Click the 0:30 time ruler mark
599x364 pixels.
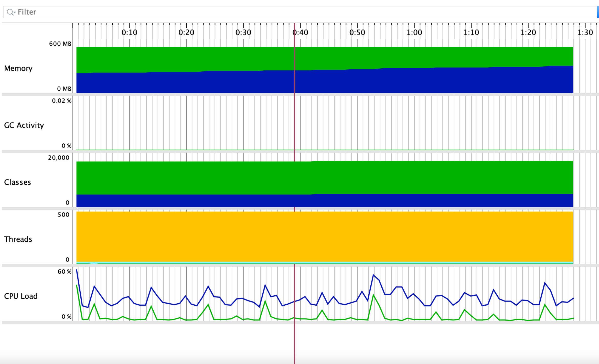tap(243, 33)
